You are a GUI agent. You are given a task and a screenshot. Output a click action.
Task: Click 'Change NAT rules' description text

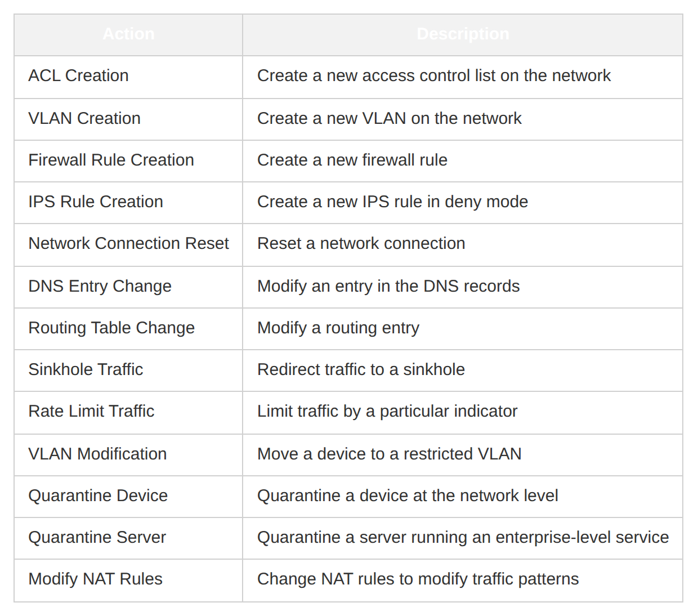point(418,579)
